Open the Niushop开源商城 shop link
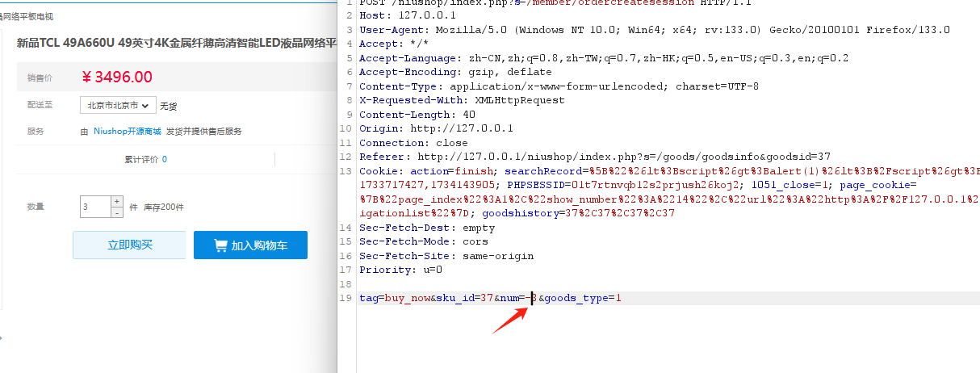The height and width of the screenshot is (373, 980). pyautogui.click(x=127, y=131)
